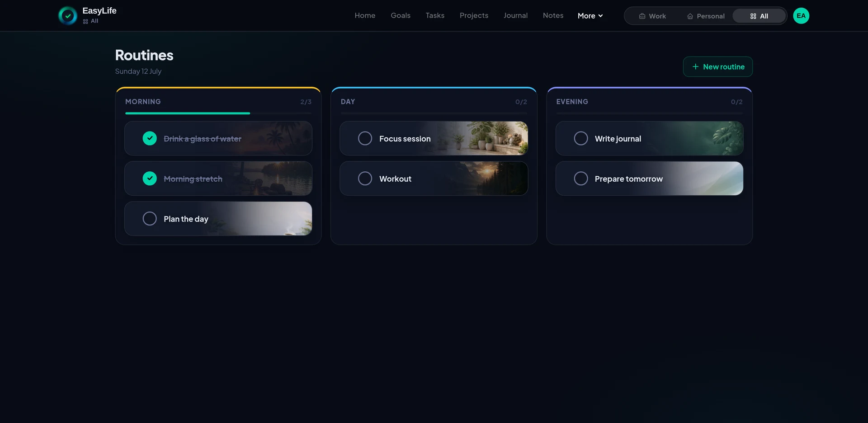Uncheck the Morning stretch routine
This screenshot has width=868, height=423.
(150, 179)
